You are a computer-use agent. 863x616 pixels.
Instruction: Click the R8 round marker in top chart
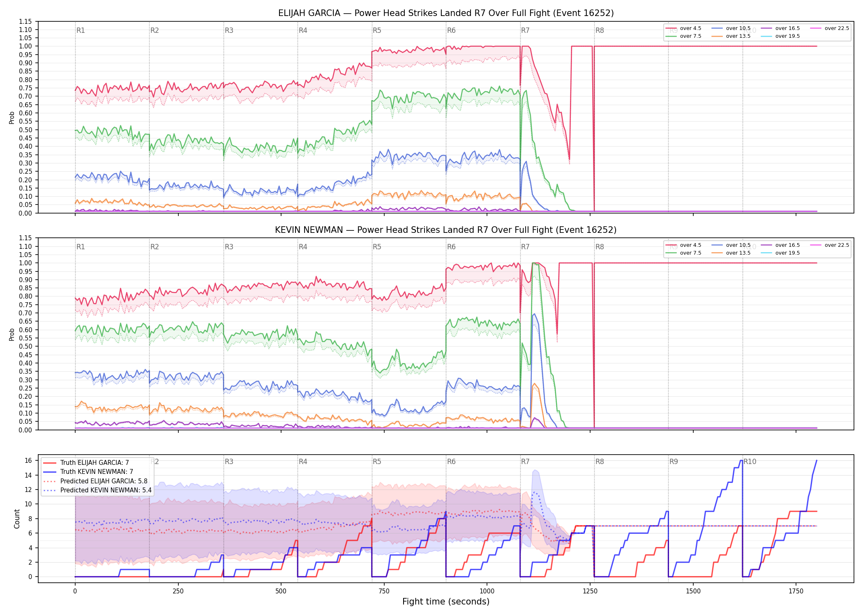(x=600, y=30)
